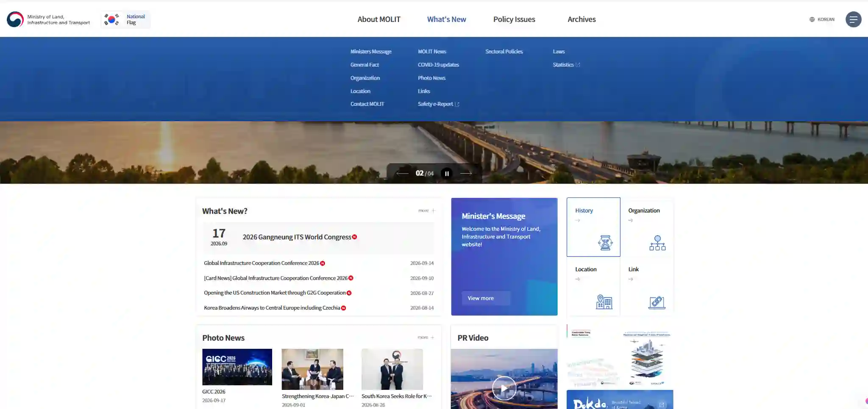This screenshot has width=868, height=409.
Task: Open 2026 Gangneung ITS World Congress headline
Action: 297,237
